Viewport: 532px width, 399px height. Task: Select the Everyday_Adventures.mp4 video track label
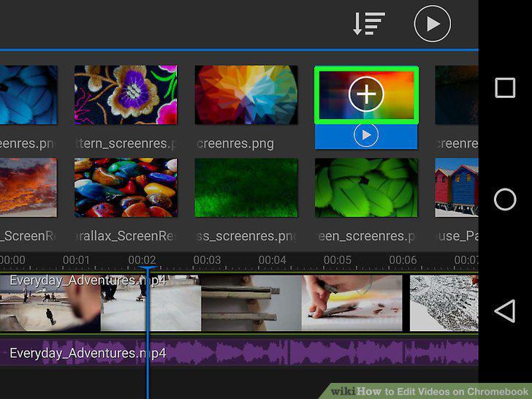coord(88,281)
